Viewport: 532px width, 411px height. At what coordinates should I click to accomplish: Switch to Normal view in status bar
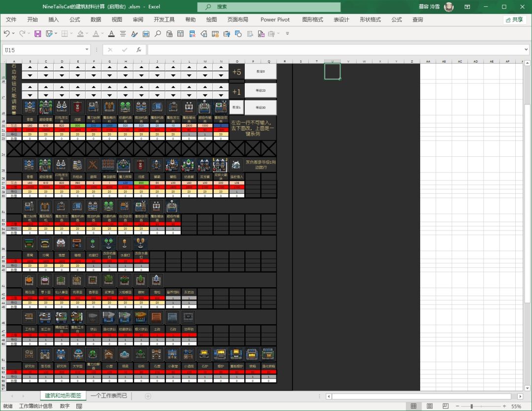click(x=414, y=407)
